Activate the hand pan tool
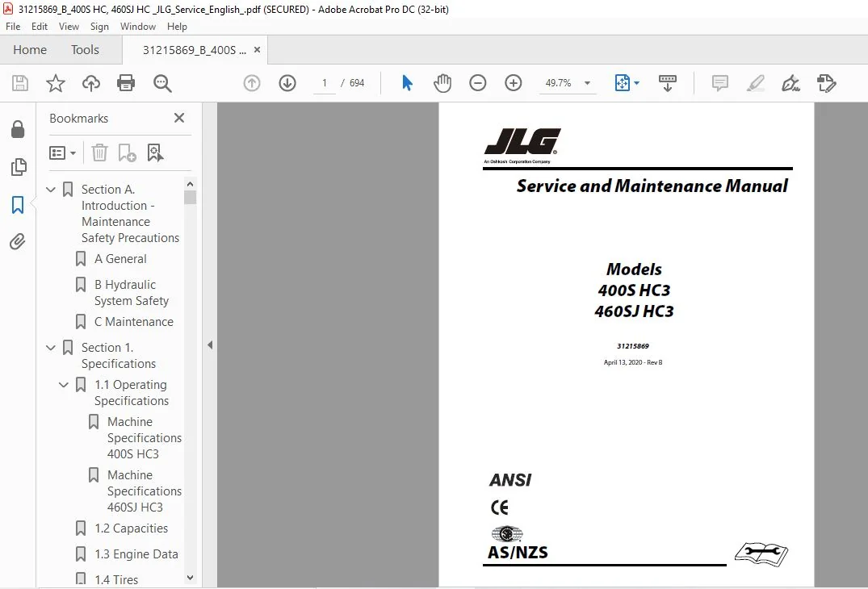Image resolution: width=868 pixels, height=589 pixels. click(442, 83)
